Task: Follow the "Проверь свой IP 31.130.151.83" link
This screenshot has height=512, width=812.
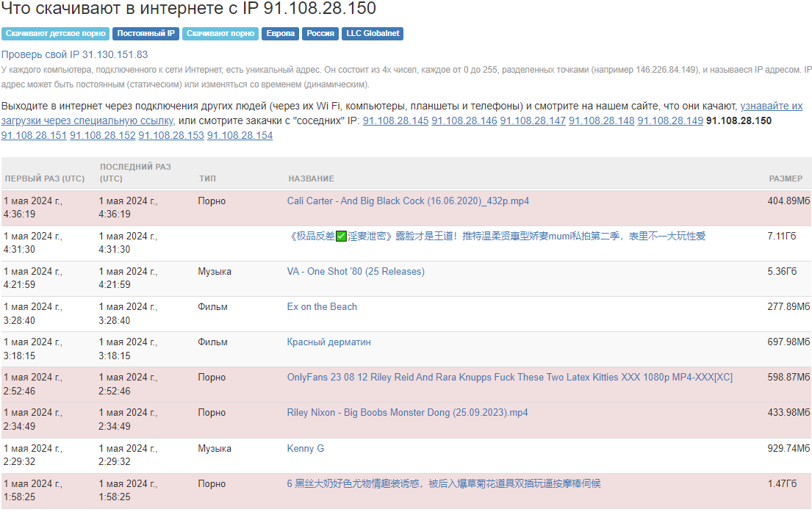Action: (74, 54)
